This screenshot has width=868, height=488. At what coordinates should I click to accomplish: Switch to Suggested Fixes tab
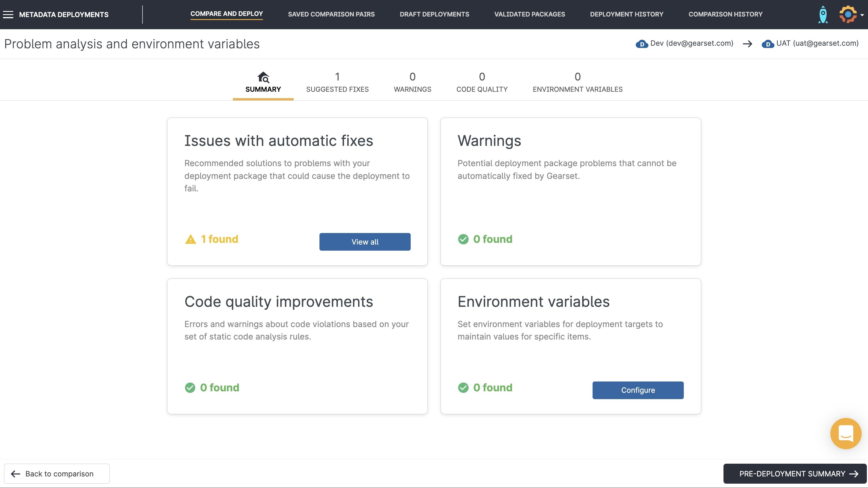point(337,82)
